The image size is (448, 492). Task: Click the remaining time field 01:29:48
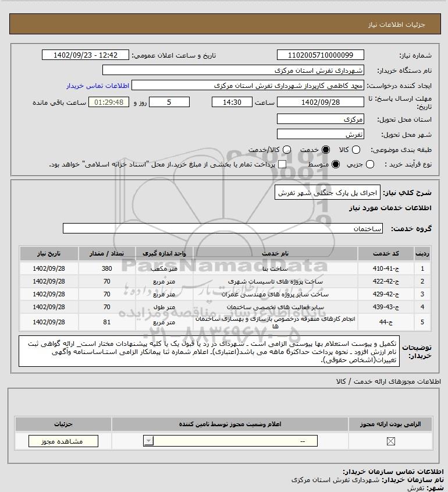click(x=109, y=102)
